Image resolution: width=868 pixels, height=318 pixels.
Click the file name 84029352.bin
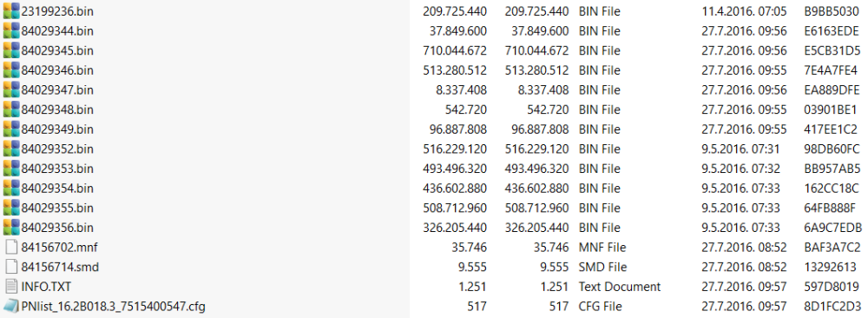57,149
